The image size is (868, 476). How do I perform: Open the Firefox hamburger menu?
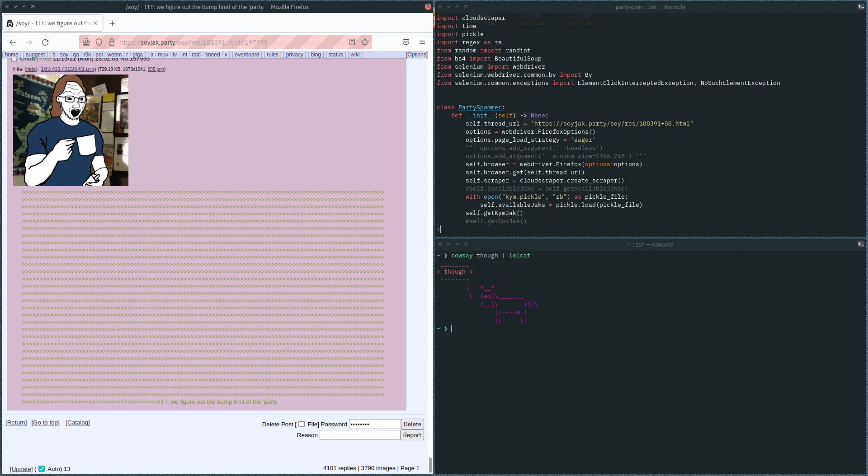tap(422, 42)
